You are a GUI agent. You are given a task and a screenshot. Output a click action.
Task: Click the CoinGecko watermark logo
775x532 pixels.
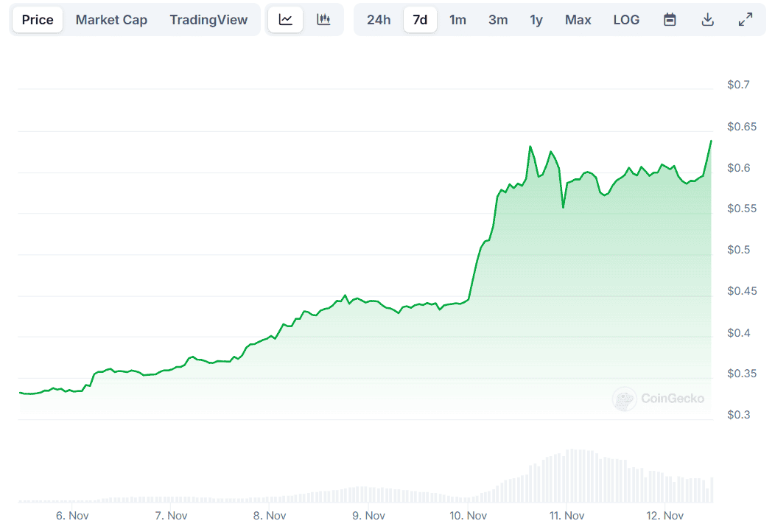(658, 399)
